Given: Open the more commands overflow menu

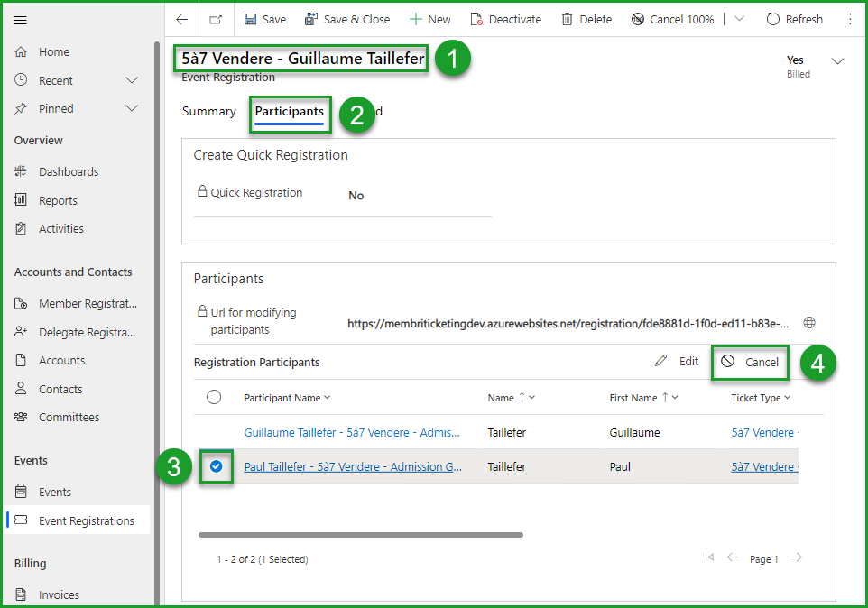Looking at the screenshot, I should pos(850,19).
